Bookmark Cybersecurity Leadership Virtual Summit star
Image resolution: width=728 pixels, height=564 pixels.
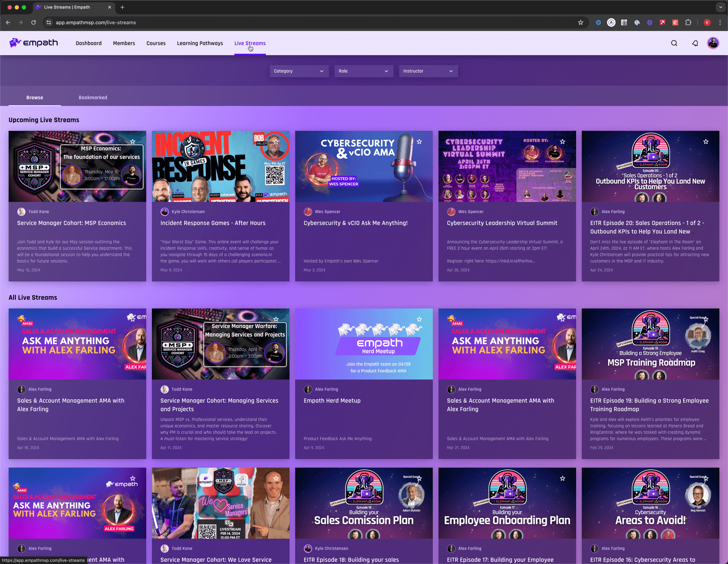[x=563, y=142]
